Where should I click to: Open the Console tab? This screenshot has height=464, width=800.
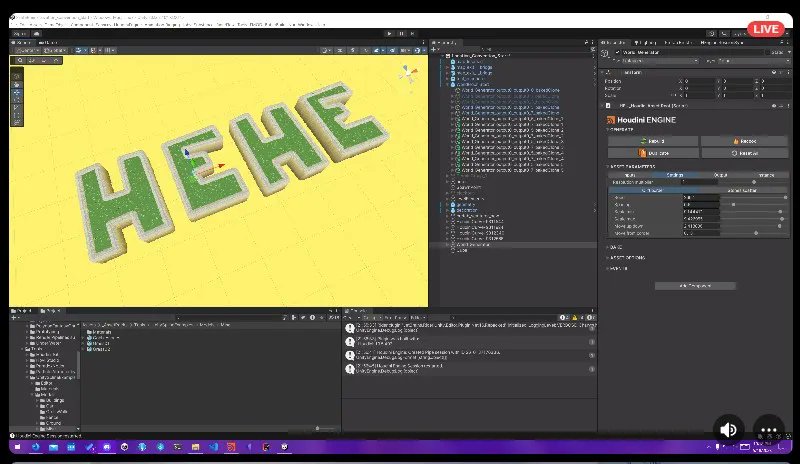357,311
